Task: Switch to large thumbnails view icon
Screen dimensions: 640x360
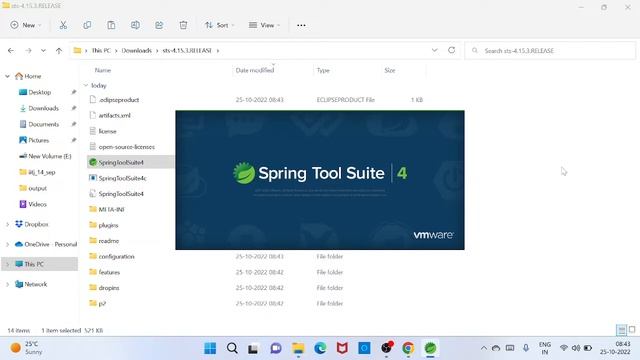Action: tap(632, 329)
